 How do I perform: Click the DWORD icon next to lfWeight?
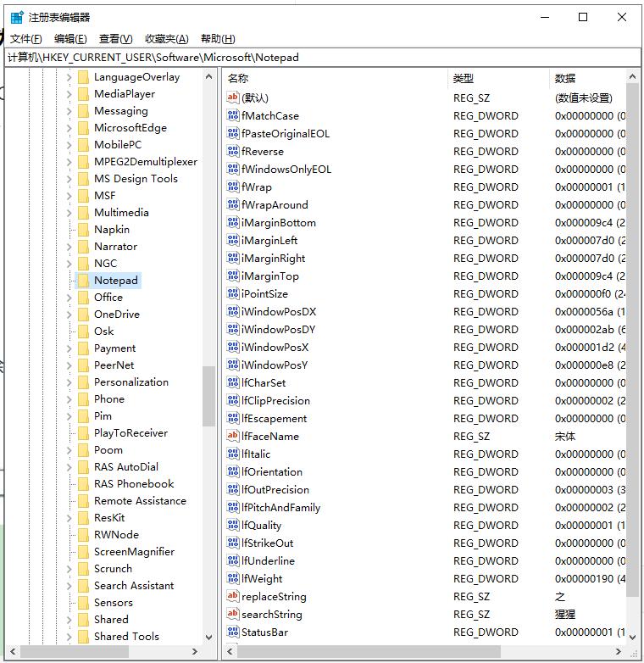tap(233, 578)
